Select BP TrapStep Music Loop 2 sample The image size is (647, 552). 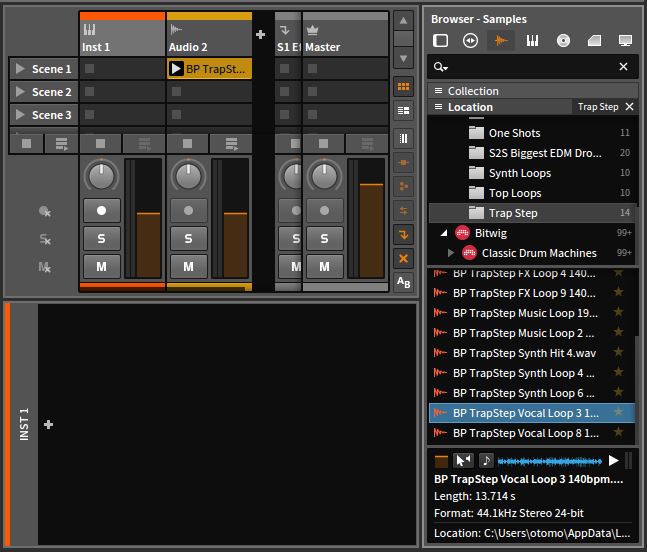[x=532, y=333]
